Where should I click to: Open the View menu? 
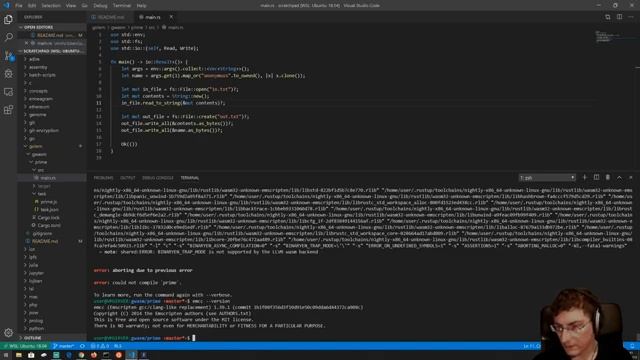pyautogui.click(x=71, y=6)
